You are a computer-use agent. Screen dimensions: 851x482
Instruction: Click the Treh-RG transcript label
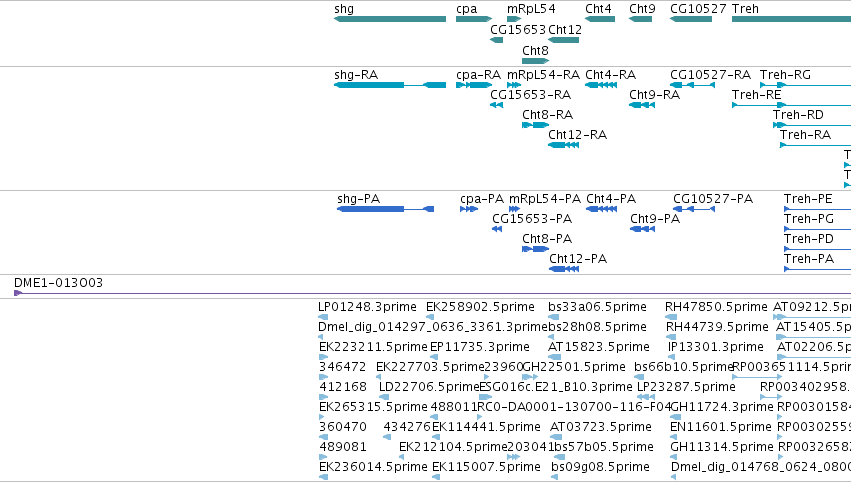click(785, 74)
